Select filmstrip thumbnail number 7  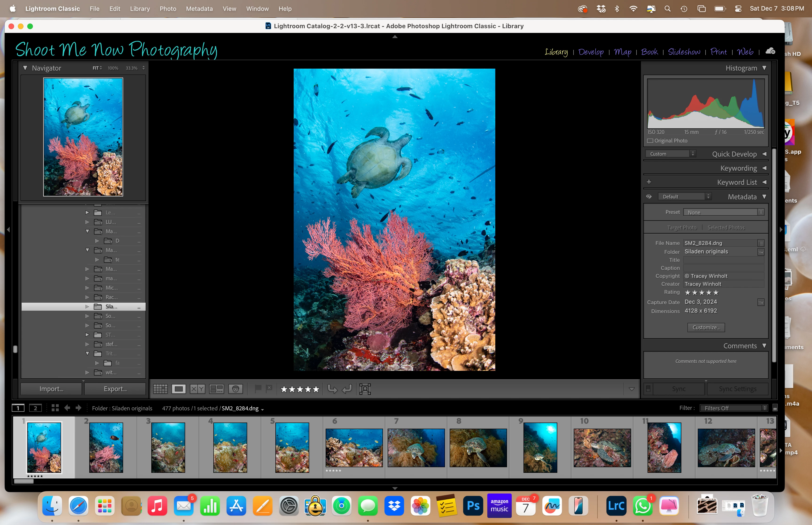(x=416, y=448)
